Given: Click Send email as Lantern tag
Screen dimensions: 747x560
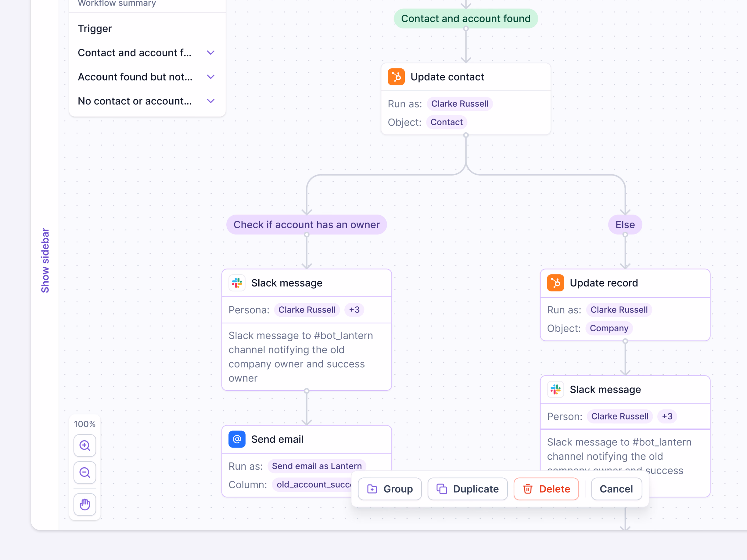Looking at the screenshot, I should click(317, 466).
